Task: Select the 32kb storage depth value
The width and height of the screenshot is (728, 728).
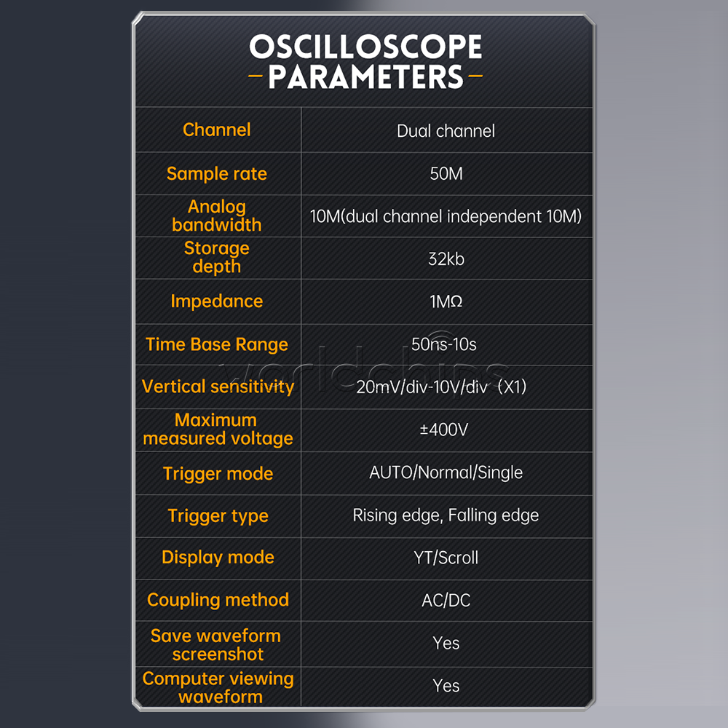Action: tap(446, 258)
